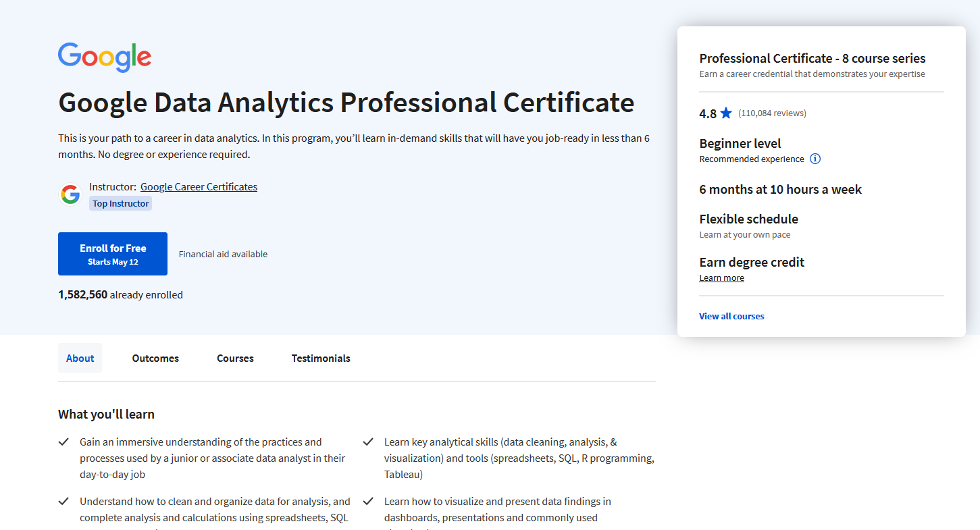Click '1,582,560 already enrolled' text
The height and width of the screenshot is (530, 980).
(x=120, y=295)
